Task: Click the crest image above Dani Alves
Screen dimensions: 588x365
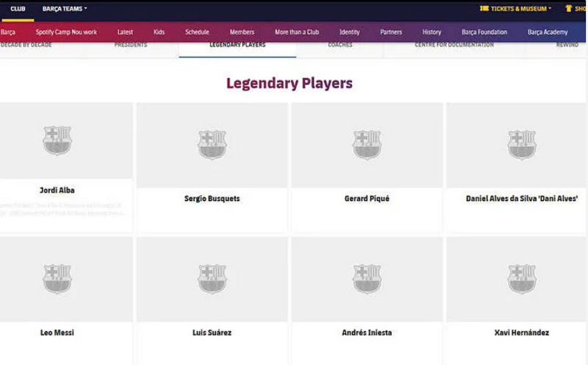Action: 522,144
